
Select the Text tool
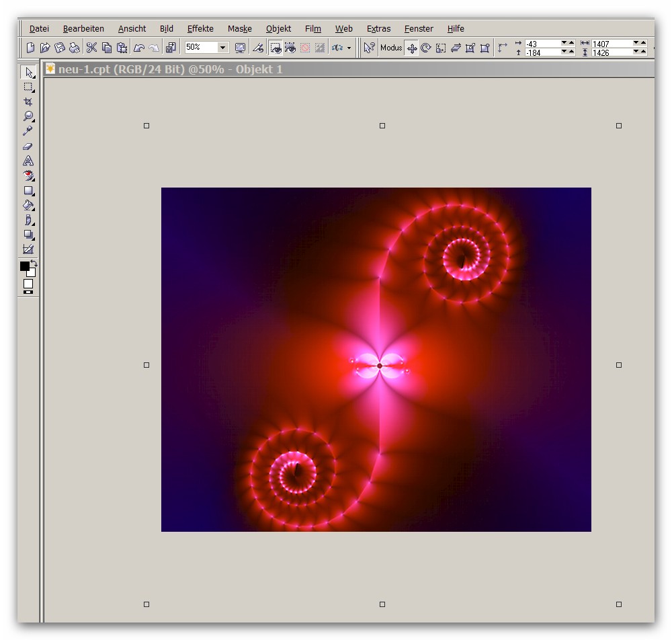28,161
